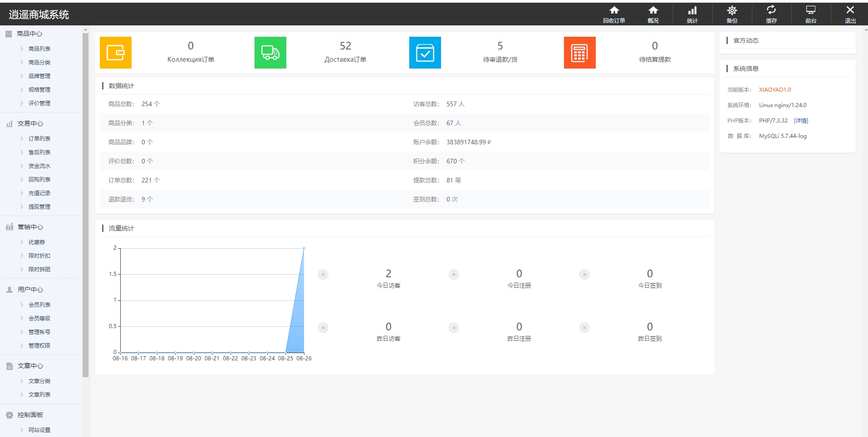
Task: Click the green delivery truck icon
Action: [x=270, y=53]
